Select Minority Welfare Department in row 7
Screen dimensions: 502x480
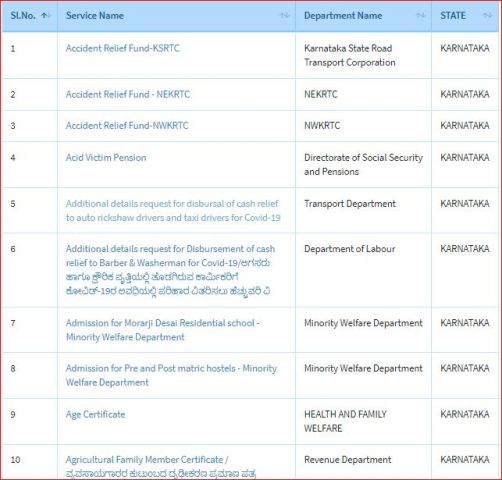tap(363, 330)
